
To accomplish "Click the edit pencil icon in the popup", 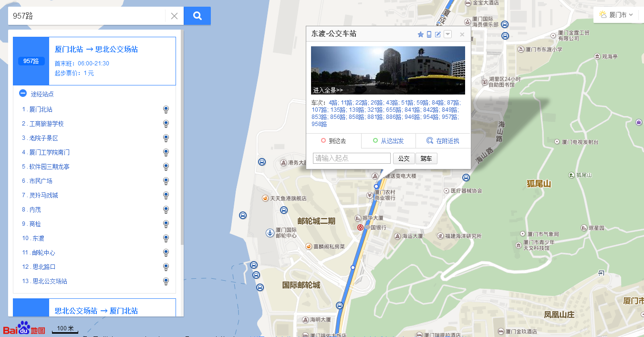I will (438, 34).
